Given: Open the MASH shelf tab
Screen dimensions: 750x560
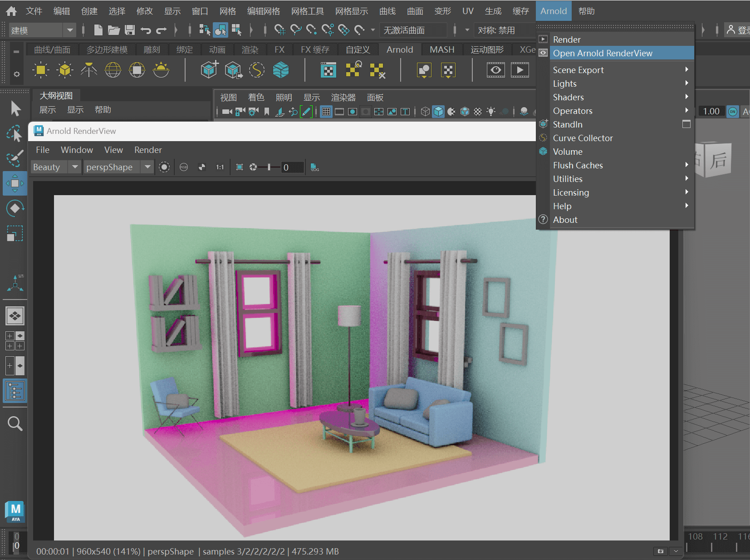Looking at the screenshot, I should (x=442, y=49).
